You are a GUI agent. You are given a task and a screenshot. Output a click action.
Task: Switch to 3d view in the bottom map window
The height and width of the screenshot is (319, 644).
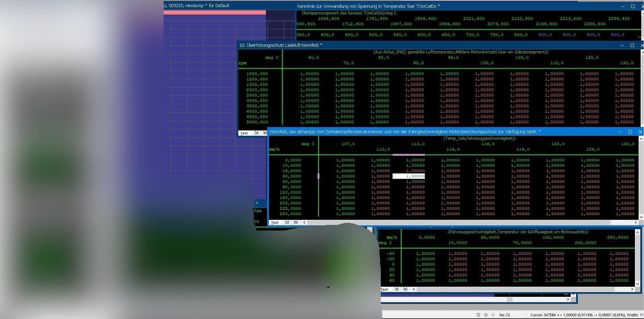(405, 289)
